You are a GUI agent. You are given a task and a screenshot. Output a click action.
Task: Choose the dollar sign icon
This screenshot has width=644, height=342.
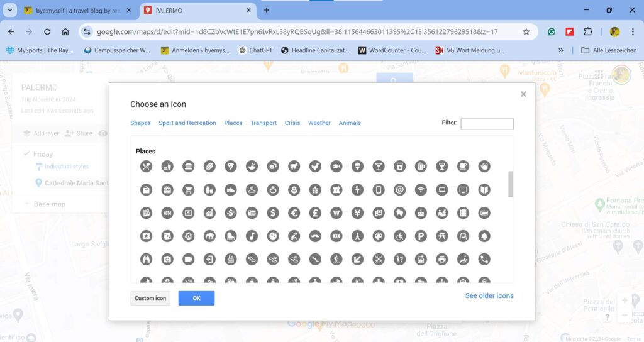click(x=273, y=212)
